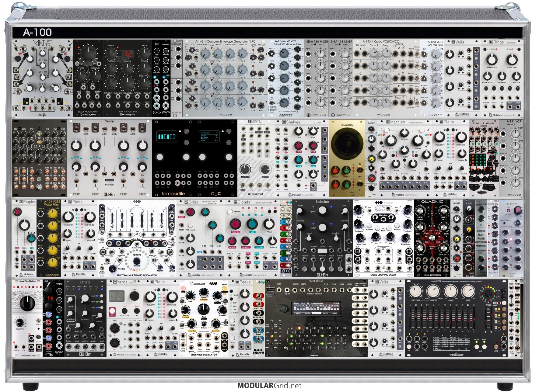This screenshot has width=539, height=392.
Task: Select the Maths module
Action: click(43, 78)
